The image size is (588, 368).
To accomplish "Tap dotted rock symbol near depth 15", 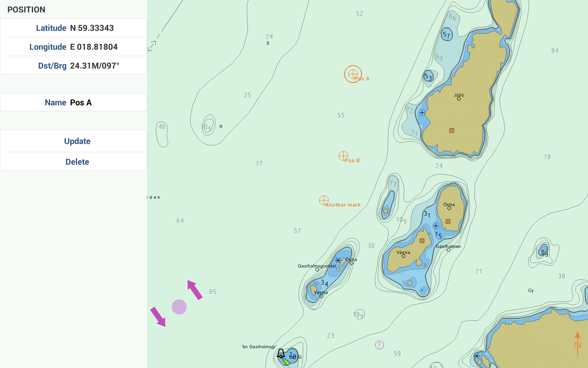I will [436, 226].
